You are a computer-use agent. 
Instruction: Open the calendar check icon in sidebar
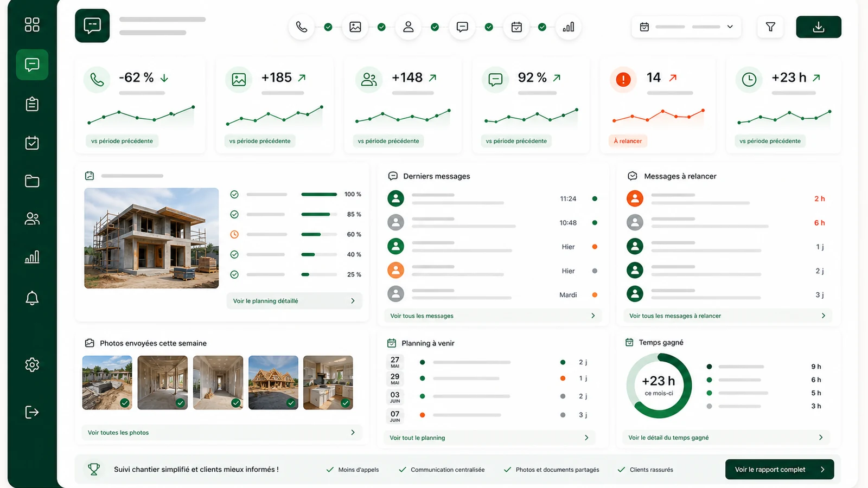click(32, 143)
